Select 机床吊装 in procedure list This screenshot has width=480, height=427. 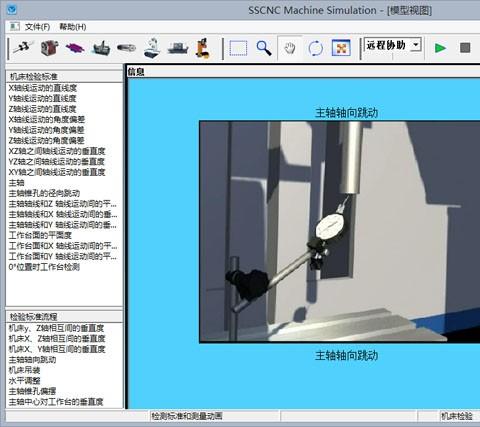point(24,370)
